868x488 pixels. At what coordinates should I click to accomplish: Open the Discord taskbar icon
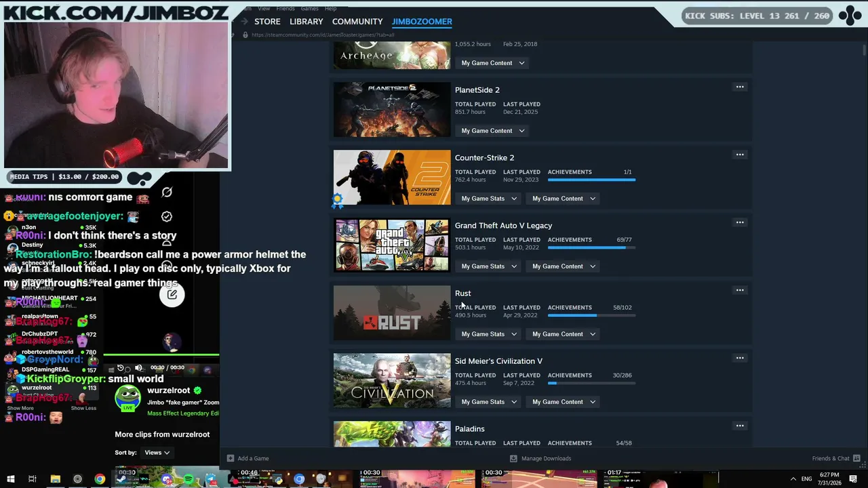pyautogui.click(x=166, y=479)
